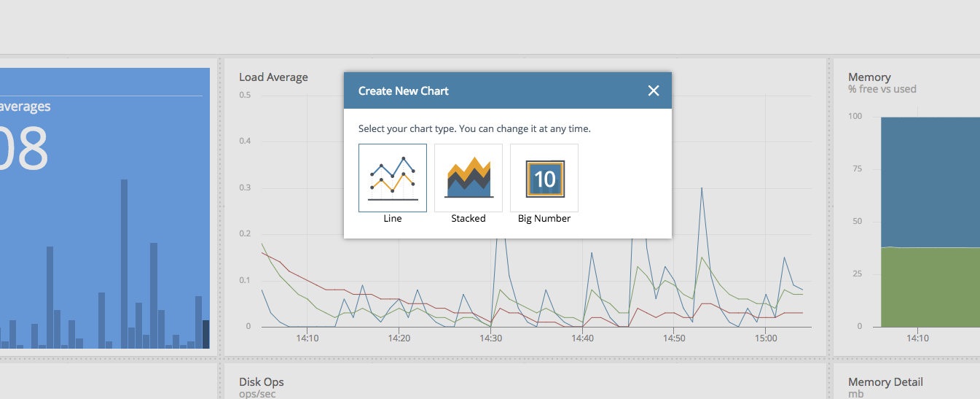Screen dimensions: 980x399
Task: Click the 'Big Number' text label
Action: click(544, 218)
